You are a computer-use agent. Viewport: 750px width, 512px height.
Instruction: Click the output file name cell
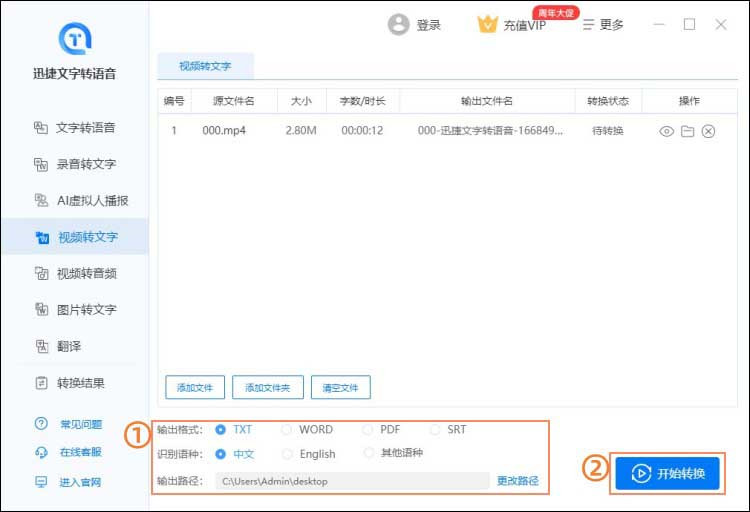coord(490,131)
